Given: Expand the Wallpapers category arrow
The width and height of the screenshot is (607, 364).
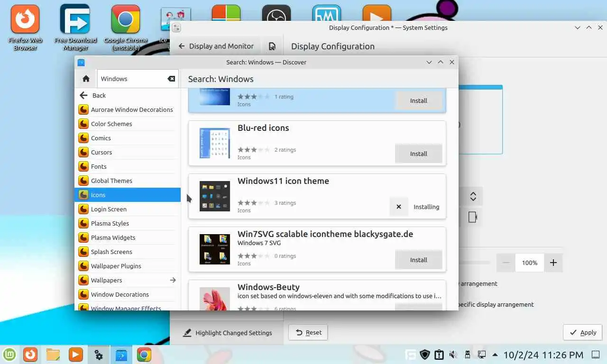Looking at the screenshot, I should coord(173,280).
